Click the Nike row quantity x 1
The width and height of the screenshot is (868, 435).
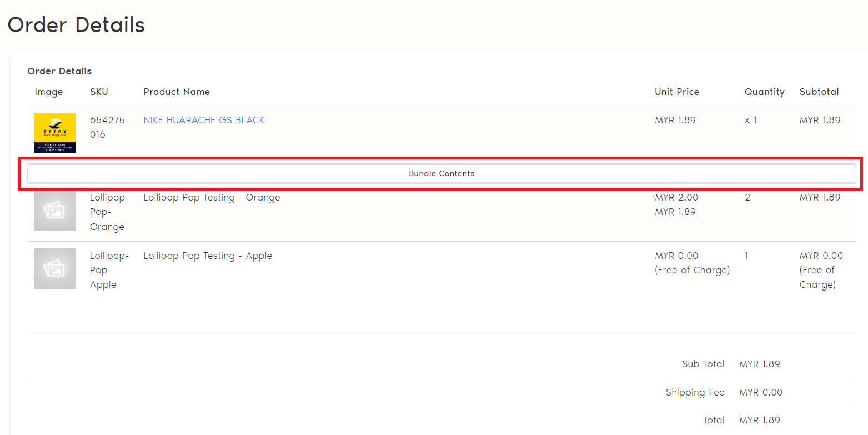[x=751, y=120]
